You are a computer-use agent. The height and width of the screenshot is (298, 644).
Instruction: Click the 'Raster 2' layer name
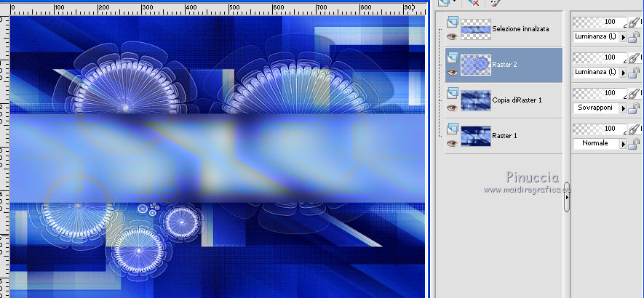(504, 65)
